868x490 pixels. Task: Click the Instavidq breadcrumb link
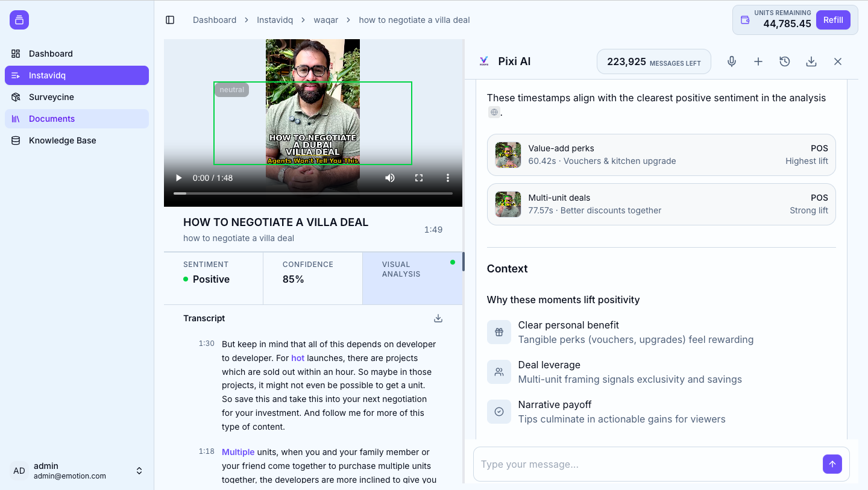point(275,20)
